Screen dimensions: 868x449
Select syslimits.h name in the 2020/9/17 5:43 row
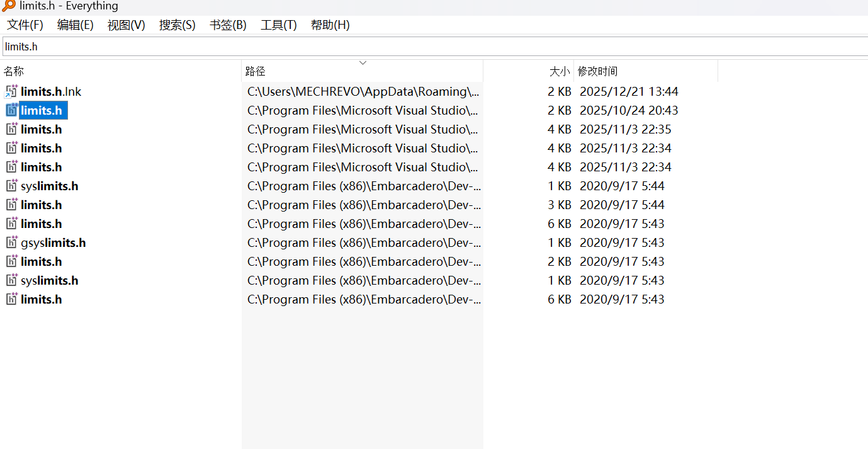[x=50, y=280]
